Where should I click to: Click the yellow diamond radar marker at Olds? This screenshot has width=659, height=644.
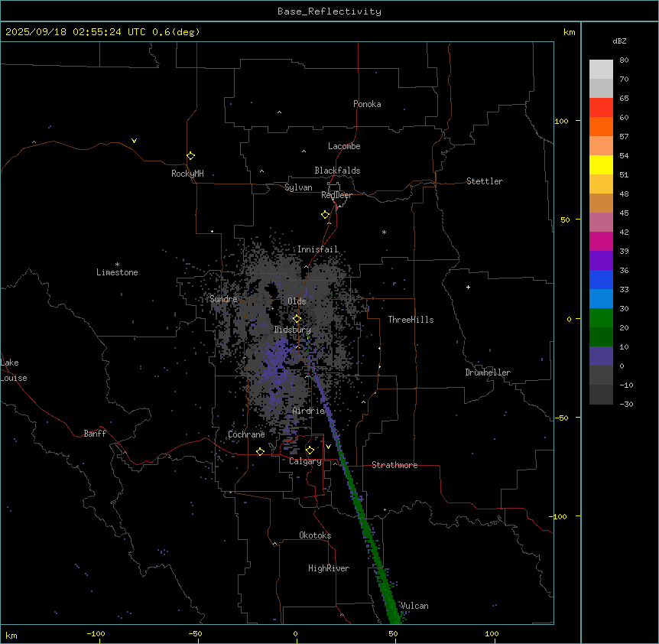click(297, 319)
